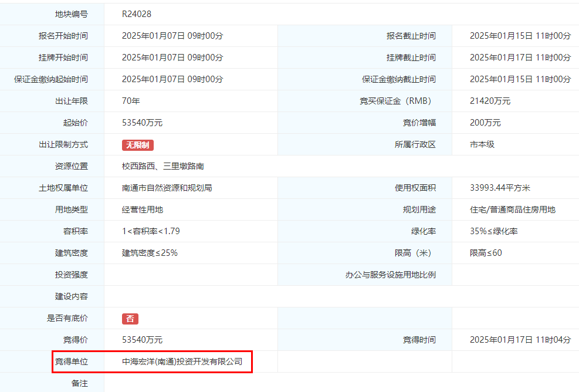Click the 保证金缴纳起始时间 label

coord(51,79)
